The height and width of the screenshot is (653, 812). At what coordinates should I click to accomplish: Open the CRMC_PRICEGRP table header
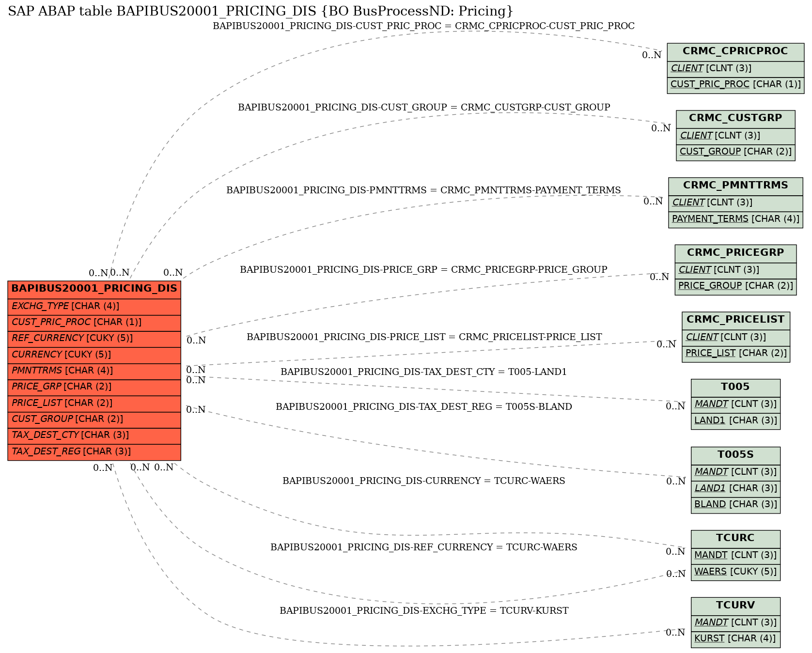[x=735, y=253]
